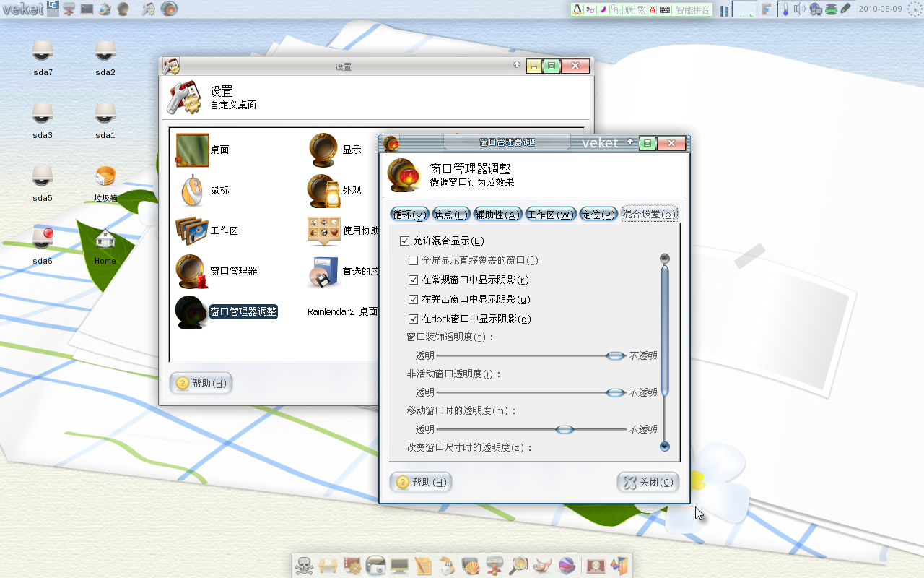Open the magnifier search icon in dock

[x=518, y=566]
